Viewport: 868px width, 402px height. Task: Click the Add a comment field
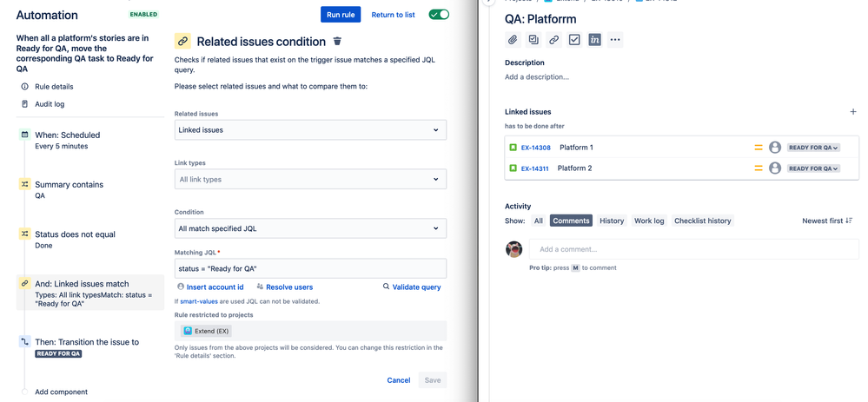[694, 249]
